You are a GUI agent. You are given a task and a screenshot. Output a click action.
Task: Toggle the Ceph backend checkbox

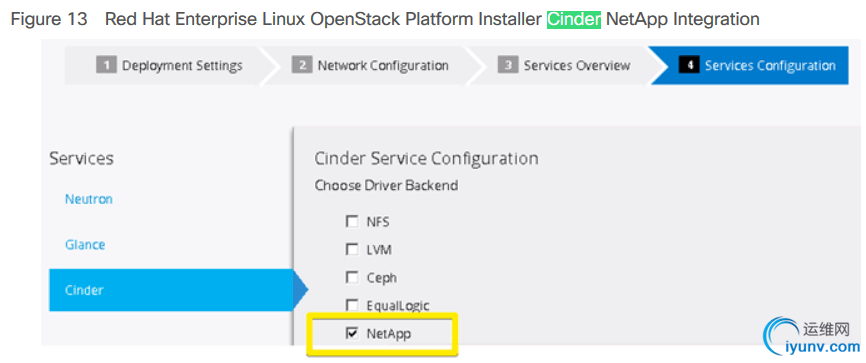[x=352, y=277]
